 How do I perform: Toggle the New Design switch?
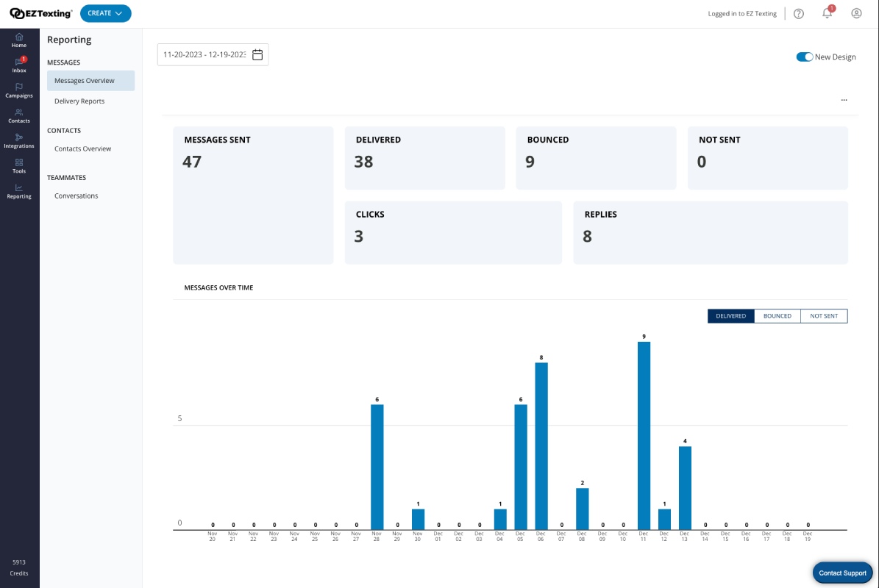tap(805, 57)
